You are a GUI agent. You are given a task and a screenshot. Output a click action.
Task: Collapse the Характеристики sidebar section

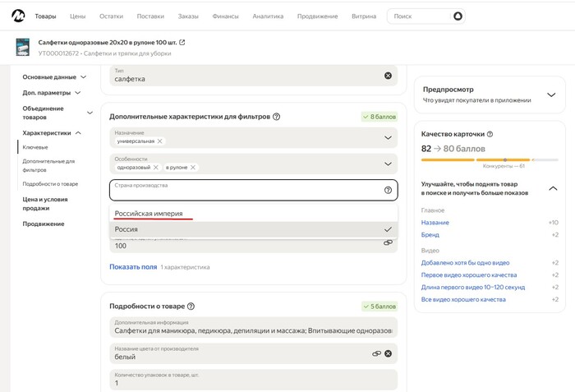78,132
